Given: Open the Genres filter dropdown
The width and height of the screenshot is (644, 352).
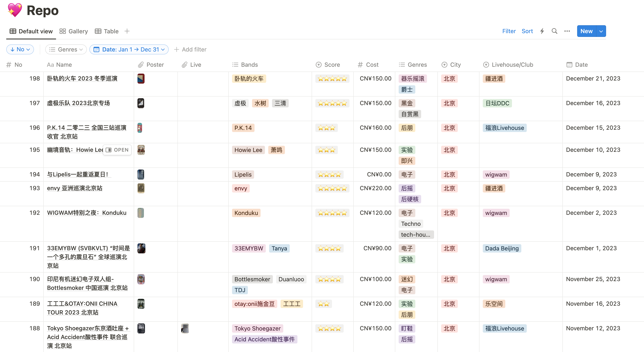Looking at the screenshot, I should 66,49.
